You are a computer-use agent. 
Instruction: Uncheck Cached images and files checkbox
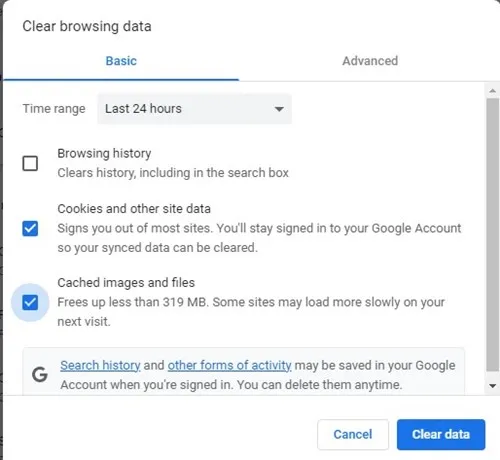[x=30, y=302]
